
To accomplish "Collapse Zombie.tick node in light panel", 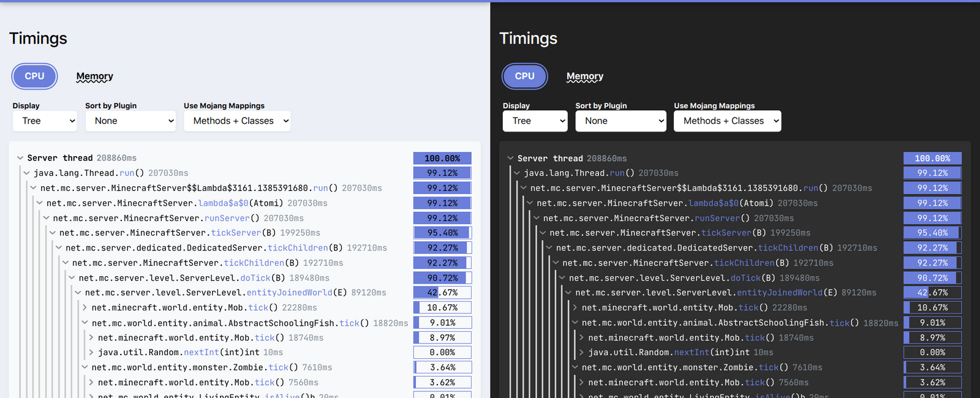I will [85, 367].
